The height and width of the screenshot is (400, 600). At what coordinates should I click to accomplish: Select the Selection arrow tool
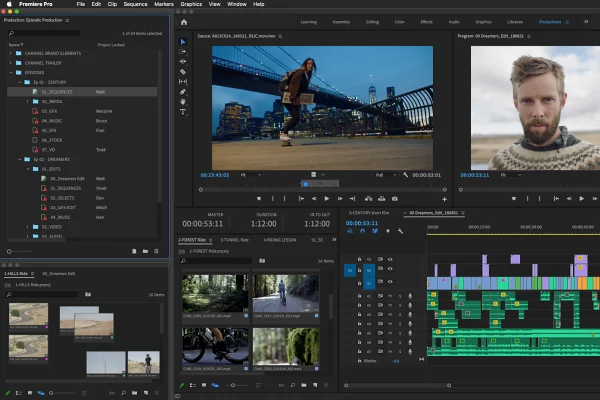point(183,41)
